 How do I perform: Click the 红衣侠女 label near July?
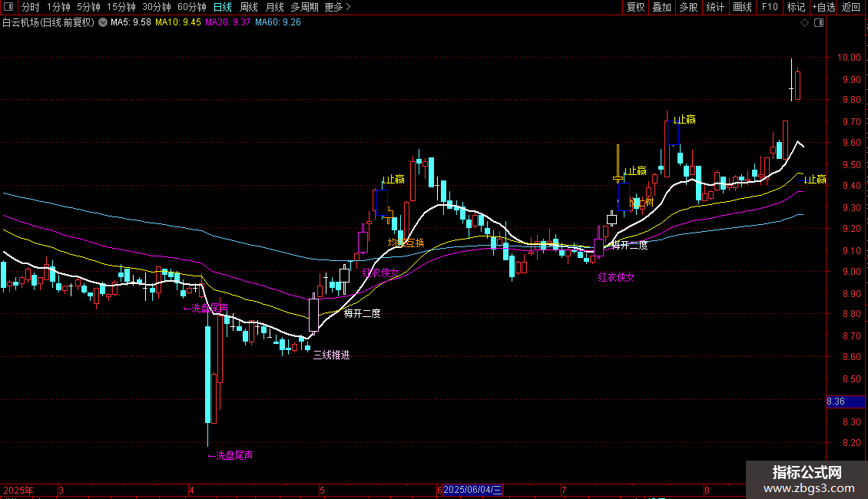(x=616, y=278)
